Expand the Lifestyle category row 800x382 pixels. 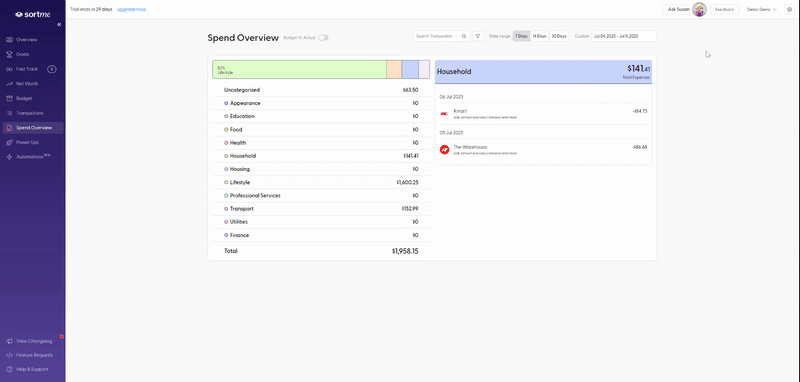(321, 182)
